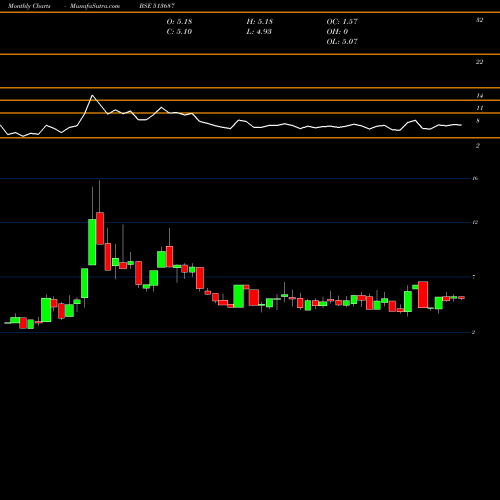This screenshot has height=500, width=500.
Task: Click the 7 price axis label
Action: (474, 277)
